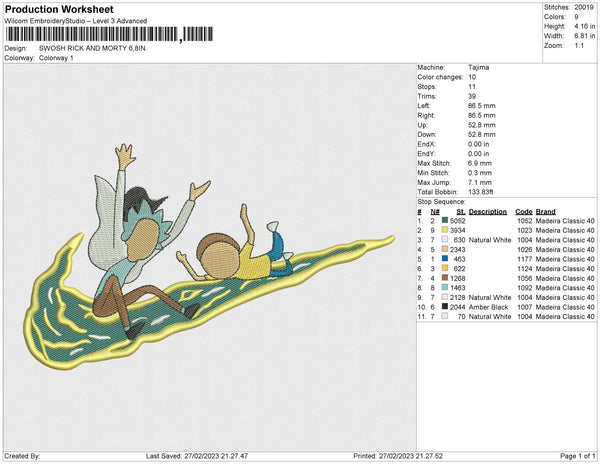Click the 'St.' column header
This screenshot has height=464, width=600.
point(461,212)
